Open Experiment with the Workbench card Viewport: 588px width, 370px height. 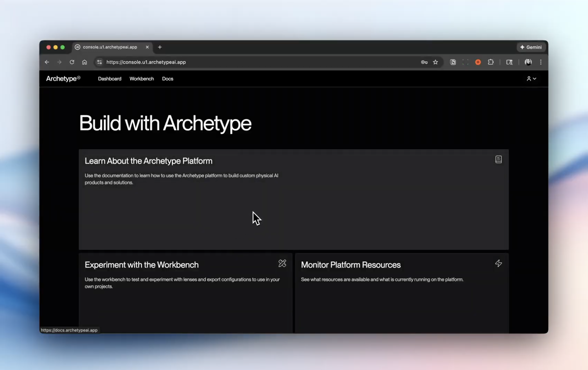tap(185, 293)
